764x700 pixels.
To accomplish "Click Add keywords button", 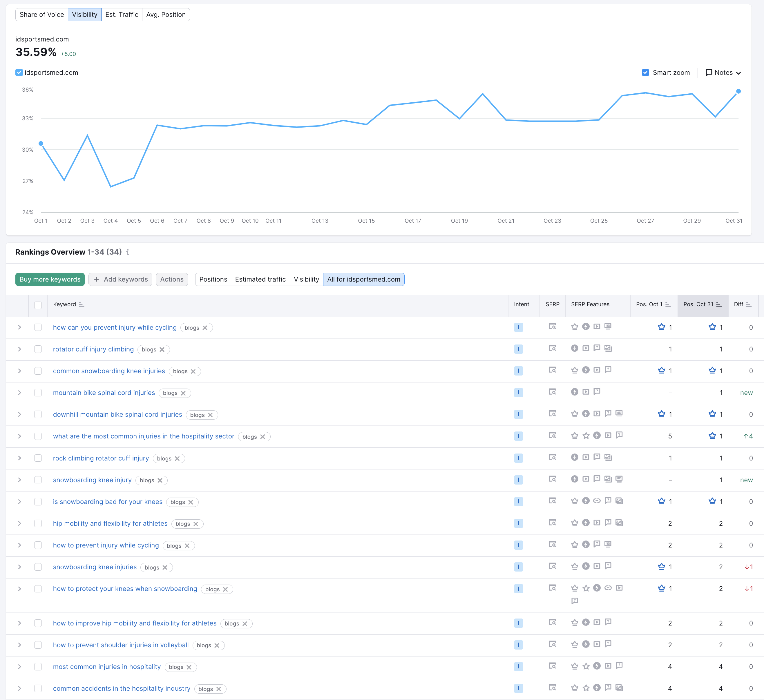I will [120, 279].
